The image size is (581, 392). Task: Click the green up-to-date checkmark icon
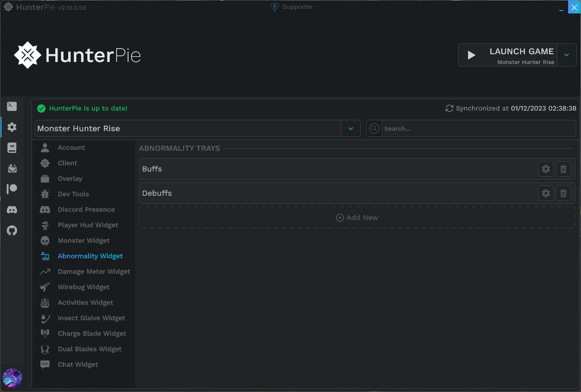(41, 108)
